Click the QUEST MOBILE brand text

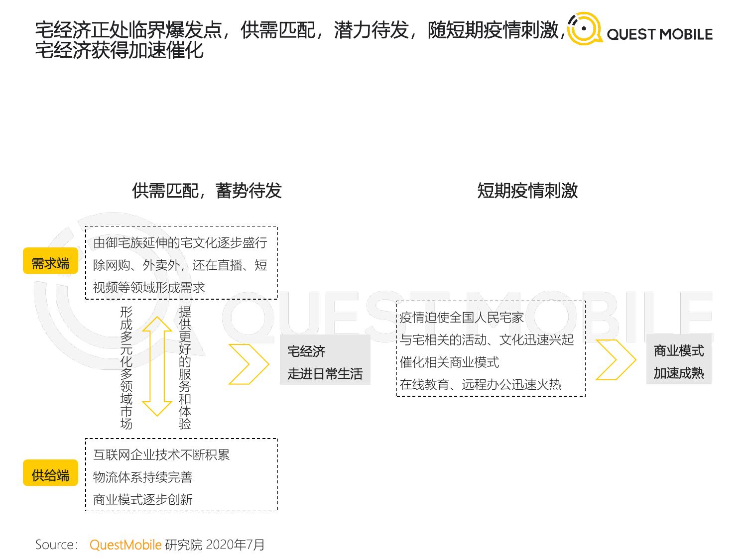click(660, 34)
